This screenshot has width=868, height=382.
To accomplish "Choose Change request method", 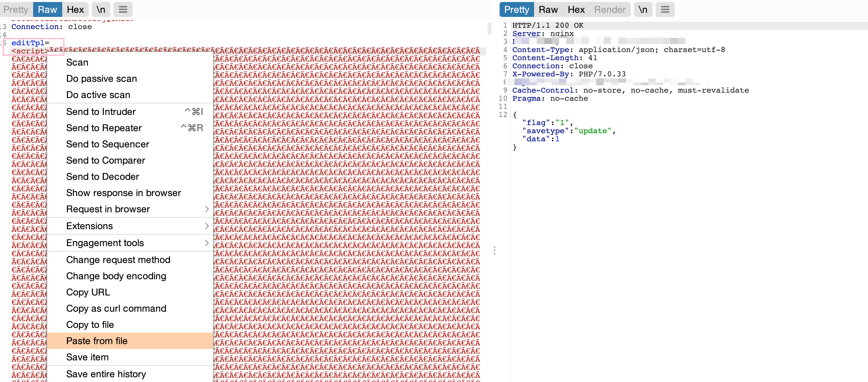I will coord(130,260).
